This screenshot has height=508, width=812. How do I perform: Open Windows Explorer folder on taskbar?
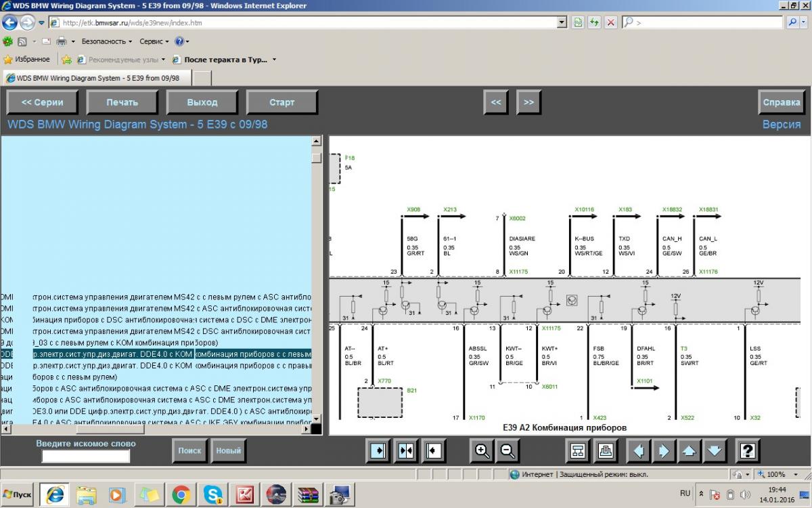(x=86, y=495)
